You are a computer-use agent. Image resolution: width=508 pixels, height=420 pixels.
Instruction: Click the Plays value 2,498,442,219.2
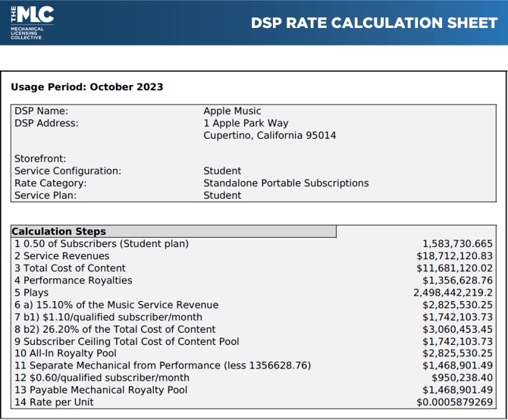coord(453,293)
